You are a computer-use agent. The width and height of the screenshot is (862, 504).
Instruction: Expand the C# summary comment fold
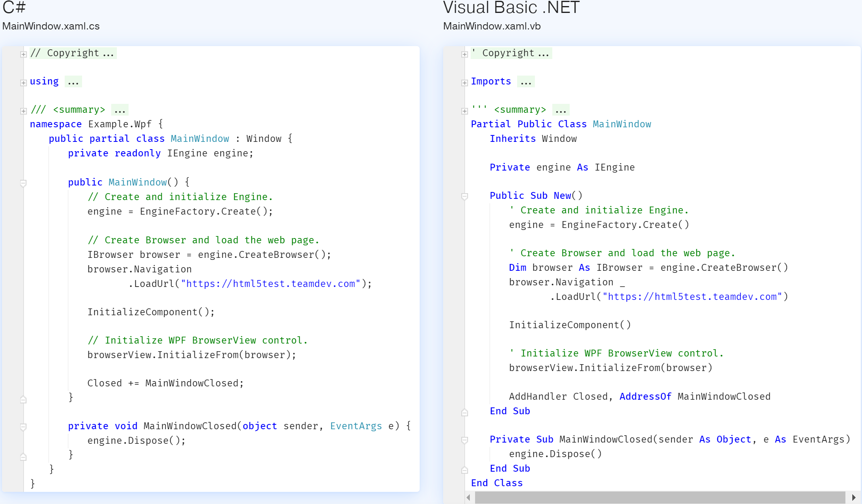[23, 111]
